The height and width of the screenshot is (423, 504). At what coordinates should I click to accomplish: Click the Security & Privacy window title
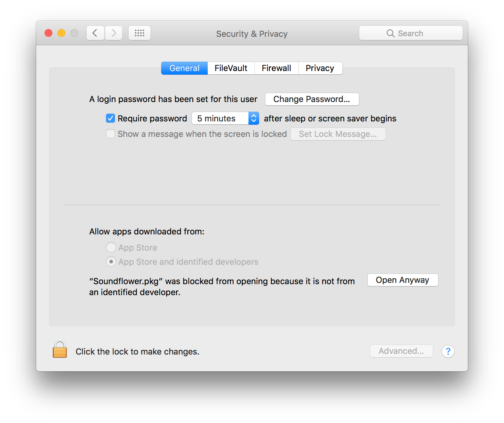[252, 34]
